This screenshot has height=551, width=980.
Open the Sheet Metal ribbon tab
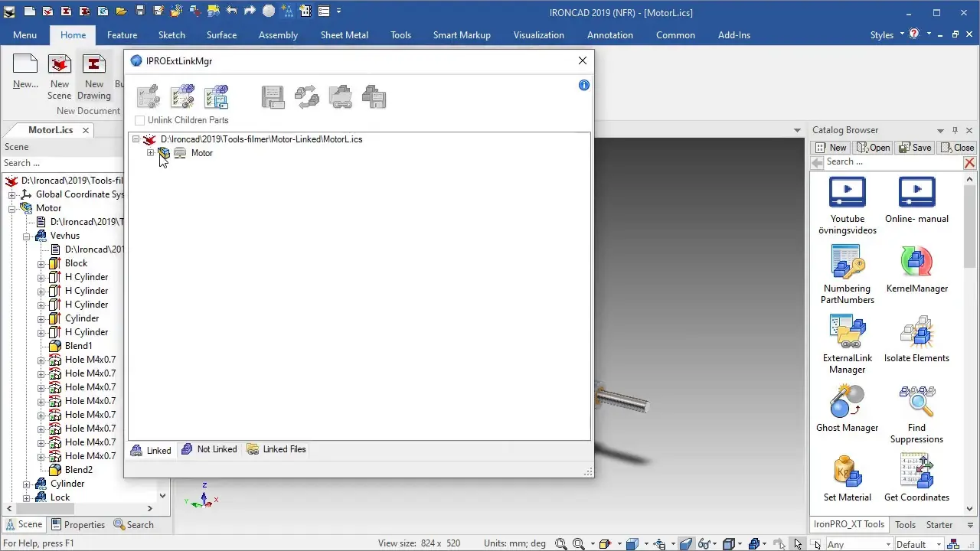coord(344,34)
